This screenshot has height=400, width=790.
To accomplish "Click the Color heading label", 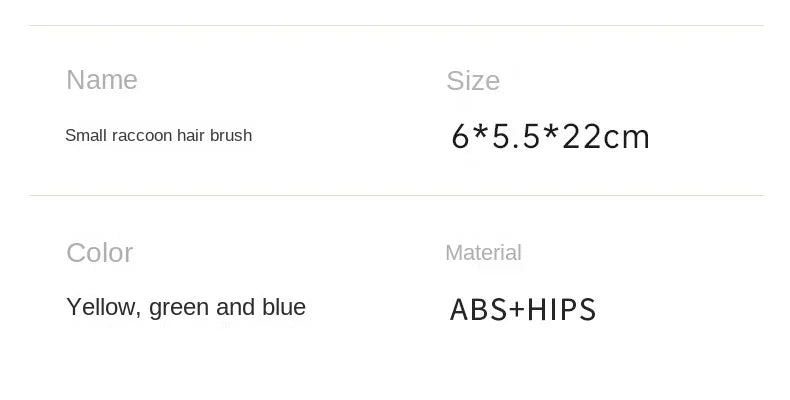I will [x=99, y=253].
